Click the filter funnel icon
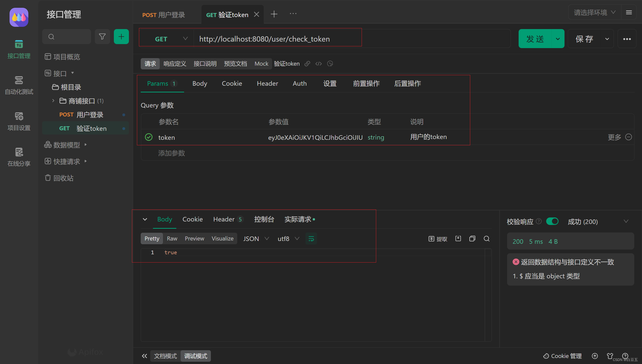The height and width of the screenshot is (364, 642). [x=102, y=37]
